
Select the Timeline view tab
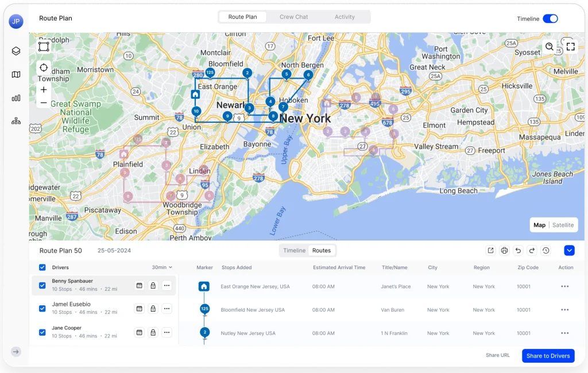(295, 250)
